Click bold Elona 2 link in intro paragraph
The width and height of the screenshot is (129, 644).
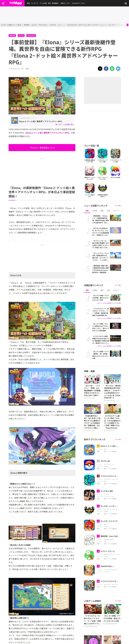[47, 133]
